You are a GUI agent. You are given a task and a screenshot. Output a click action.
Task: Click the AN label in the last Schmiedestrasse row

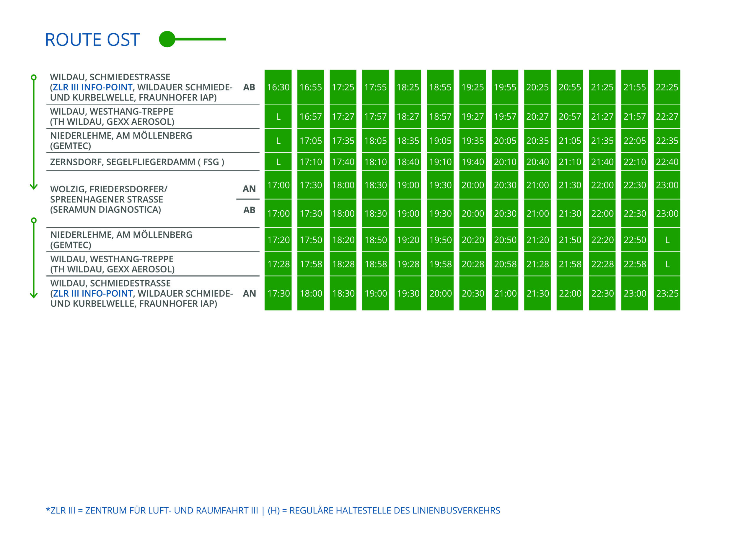(x=249, y=293)
